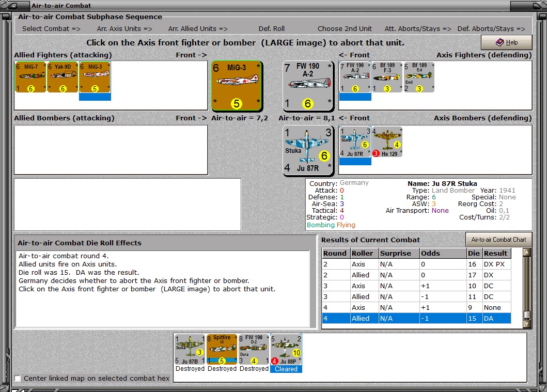The width and height of the screenshot is (547, 392).
Task: Click the Die column header
Action: coord(474,253)
